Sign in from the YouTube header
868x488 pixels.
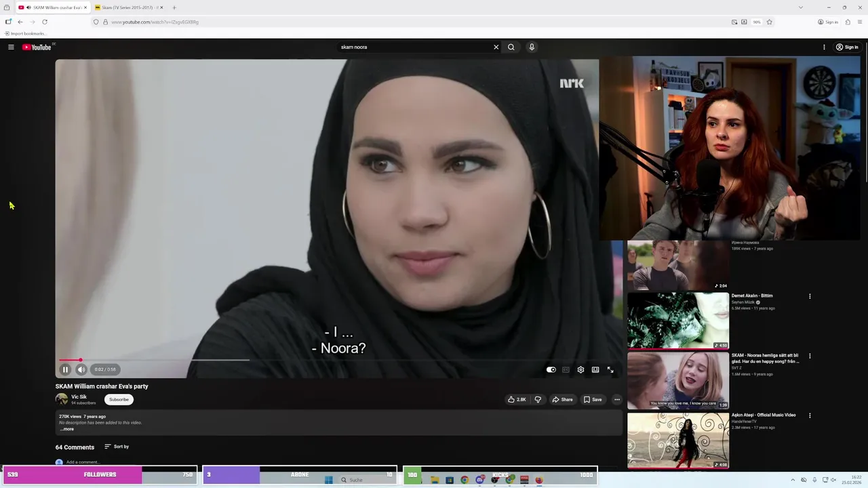[x=848, y=47]
